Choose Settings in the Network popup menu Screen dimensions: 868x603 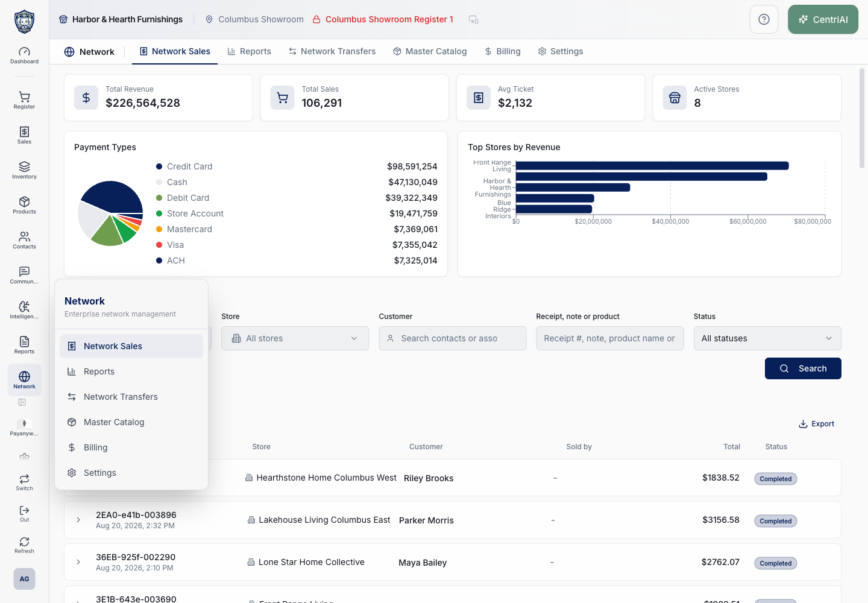(x=131, y=473)
